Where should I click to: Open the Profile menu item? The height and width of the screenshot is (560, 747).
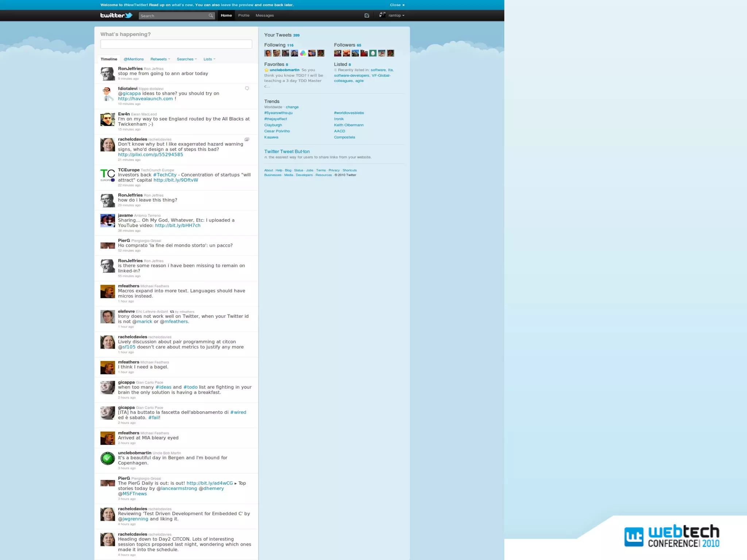click(244, 15)
